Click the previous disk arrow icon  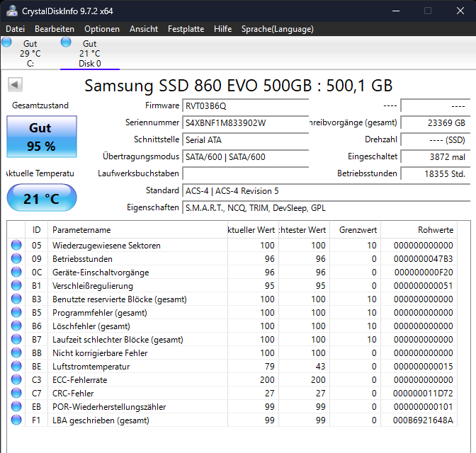point(15,85)
